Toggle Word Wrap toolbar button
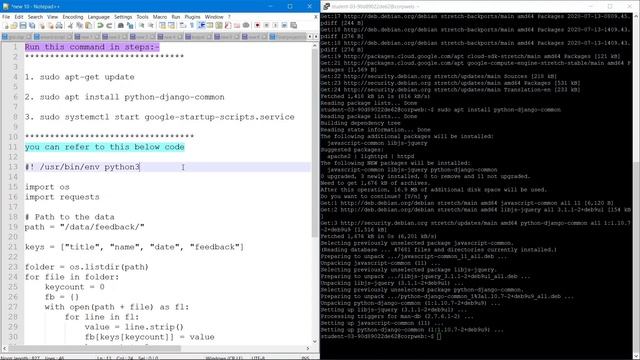The height and width of the screenshot is (360, 640). tap(182, 26)
